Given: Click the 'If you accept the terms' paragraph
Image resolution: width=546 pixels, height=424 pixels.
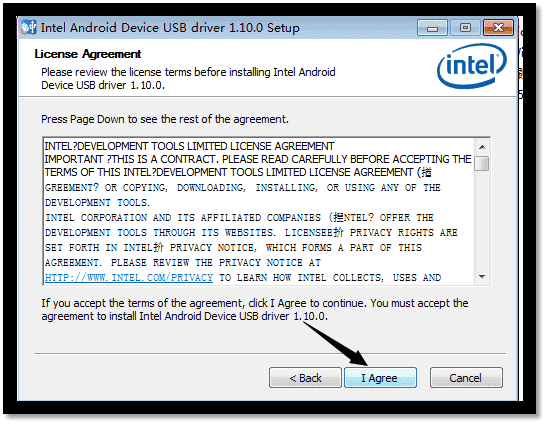Looking at the screenshot, I should click(x=255, y=309).
